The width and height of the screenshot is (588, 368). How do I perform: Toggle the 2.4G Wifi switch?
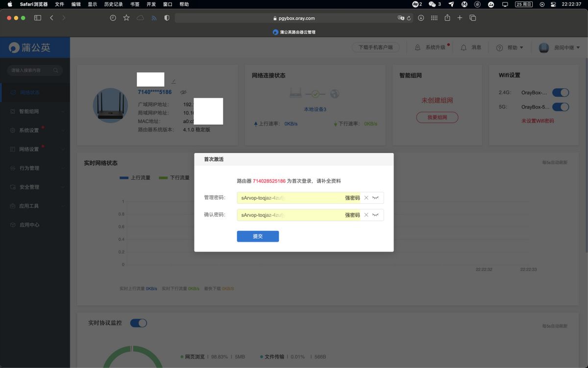(x=560, y=93)
